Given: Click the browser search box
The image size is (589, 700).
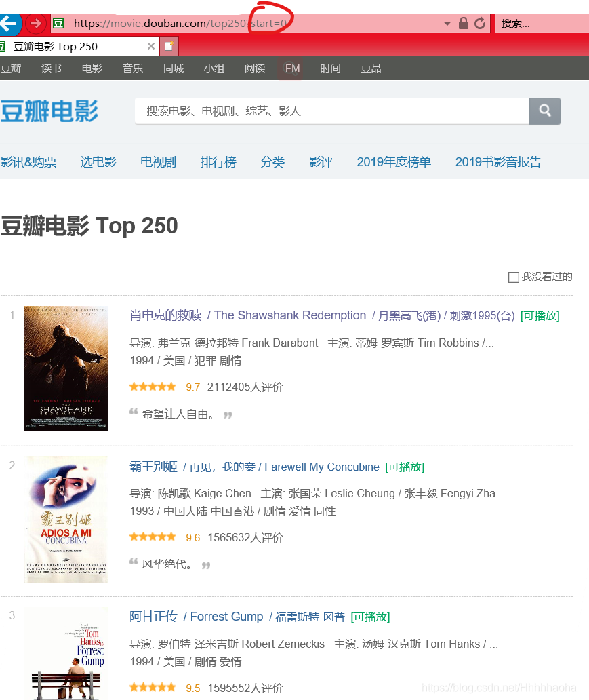Looking at the screenshot, I should 542,23.
